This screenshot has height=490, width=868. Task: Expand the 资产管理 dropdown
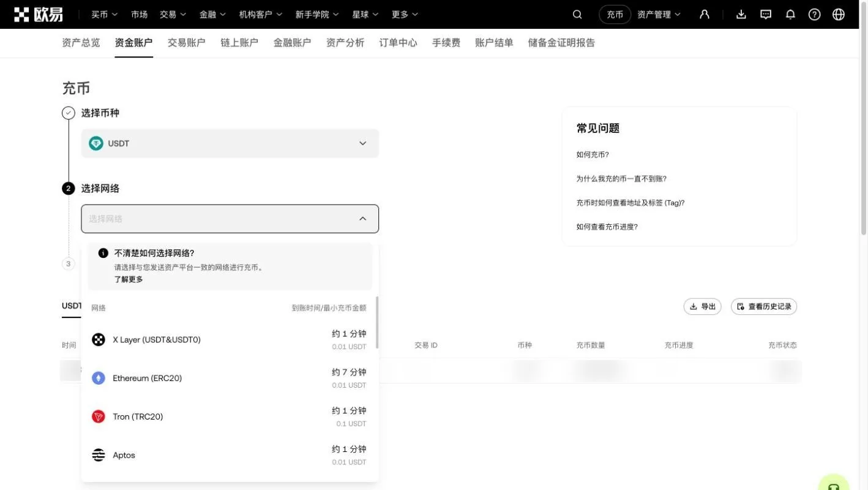(659, 14)
